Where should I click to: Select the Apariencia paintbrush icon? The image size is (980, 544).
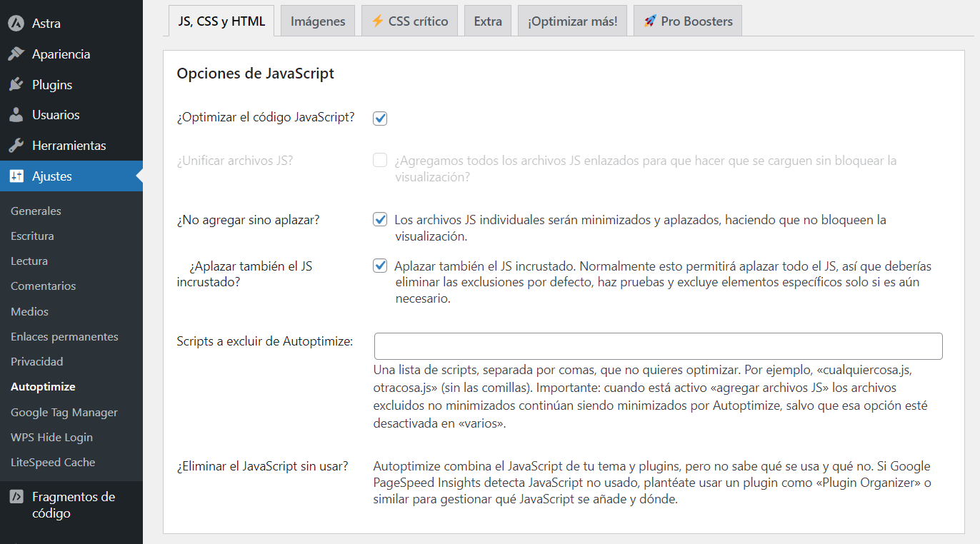tap(16, 54)
